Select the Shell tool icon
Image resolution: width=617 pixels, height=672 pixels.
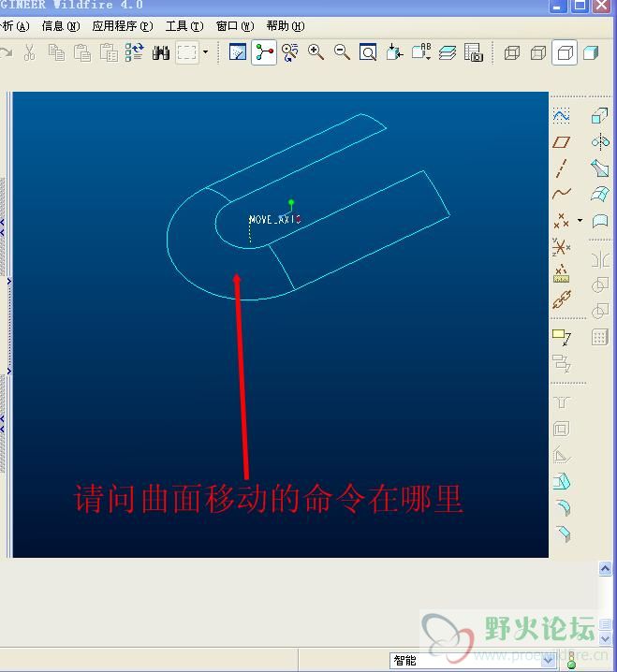coord(561,429)
